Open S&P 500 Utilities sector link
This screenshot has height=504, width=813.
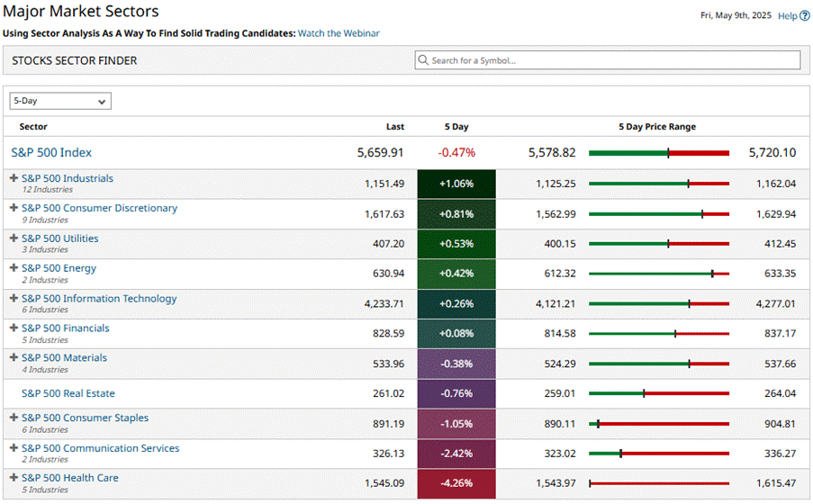point(59,238)
